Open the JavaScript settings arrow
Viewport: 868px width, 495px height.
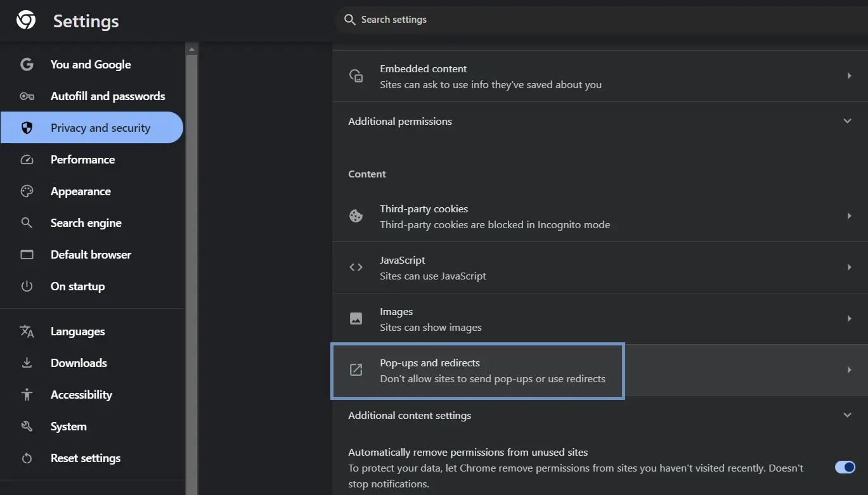(x=849, y=267)
